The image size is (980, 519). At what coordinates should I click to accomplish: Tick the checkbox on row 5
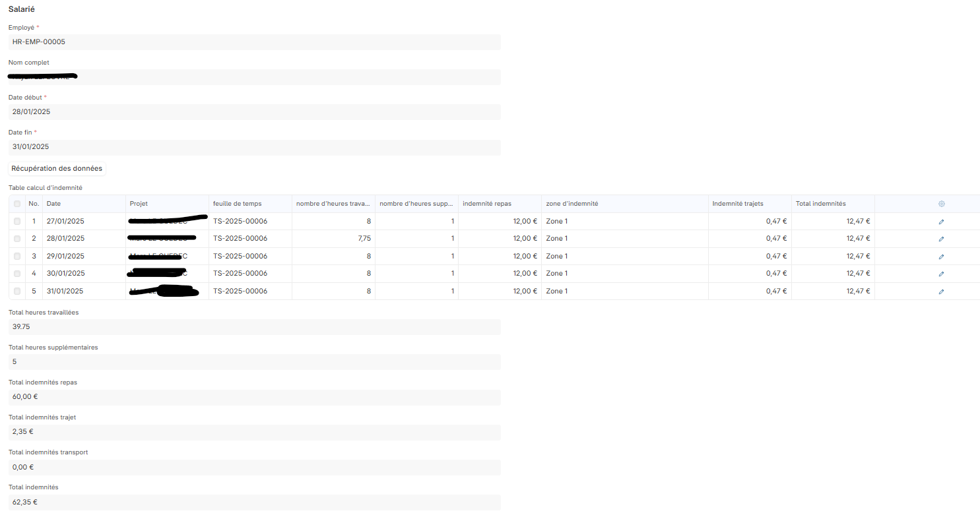click(x=17, y=291)
